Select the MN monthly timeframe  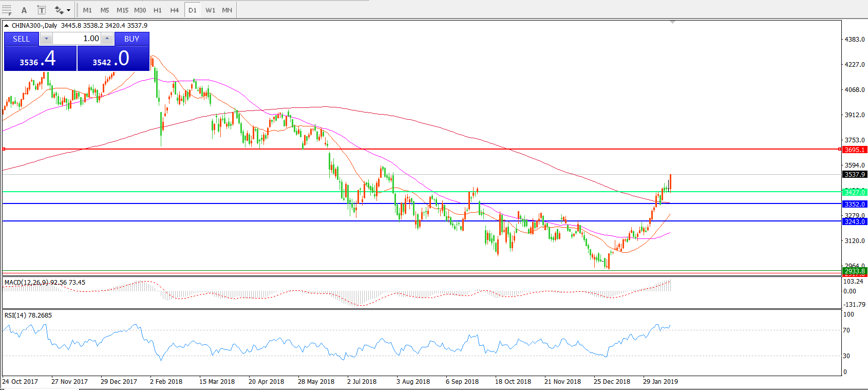(x=227, y=10)
